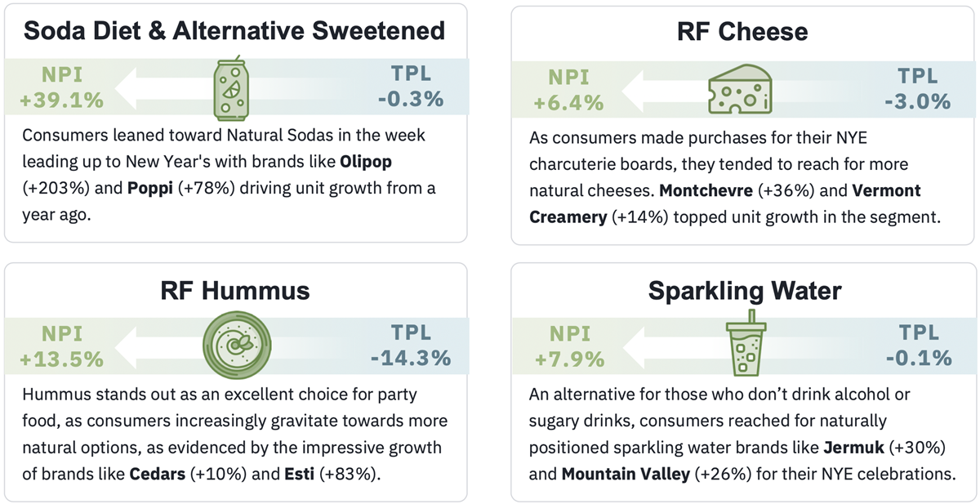980x504 pixels.
Task: Click the hummus bowl icon
Action: [235, 346]
